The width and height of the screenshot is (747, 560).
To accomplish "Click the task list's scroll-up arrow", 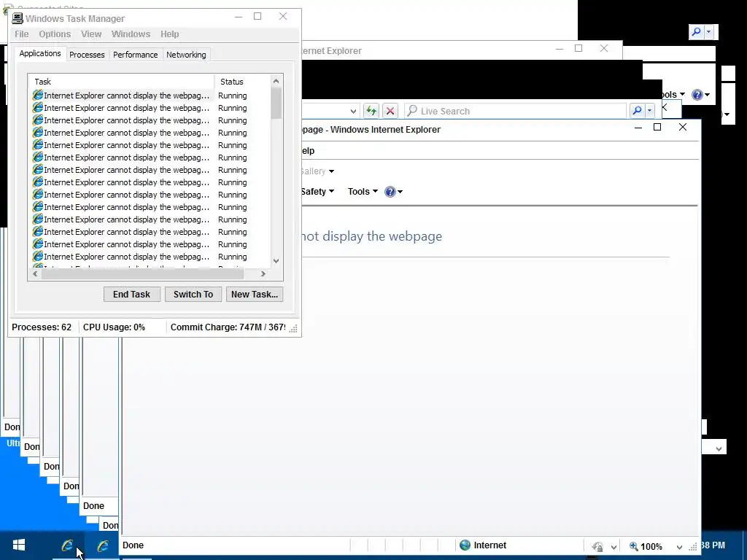I will pyautogui.click(x=276, y=81).
